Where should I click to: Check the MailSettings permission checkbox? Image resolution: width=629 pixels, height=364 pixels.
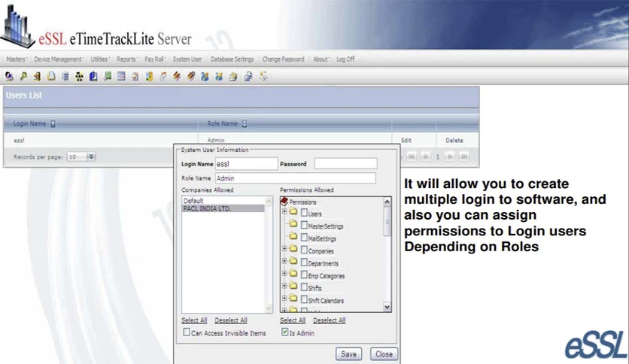click(304, 238)
